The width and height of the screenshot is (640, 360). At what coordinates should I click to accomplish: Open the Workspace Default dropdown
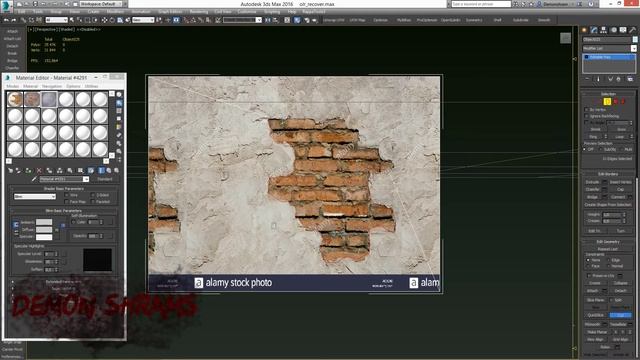click(100, 4)
